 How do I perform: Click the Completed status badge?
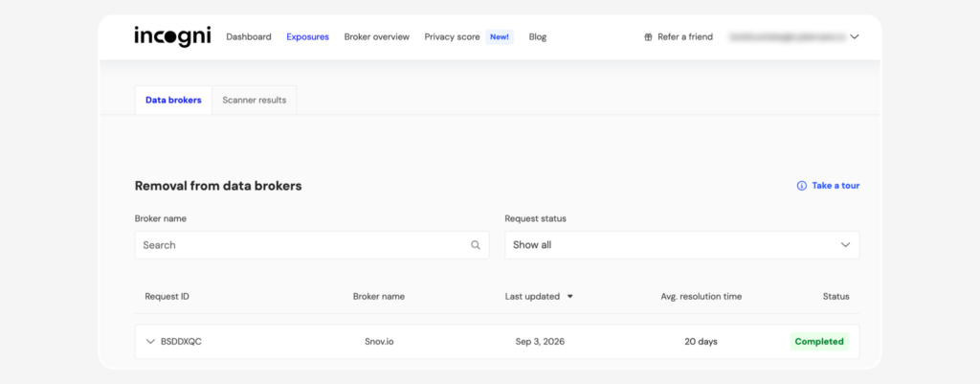[x=819, y=342]
